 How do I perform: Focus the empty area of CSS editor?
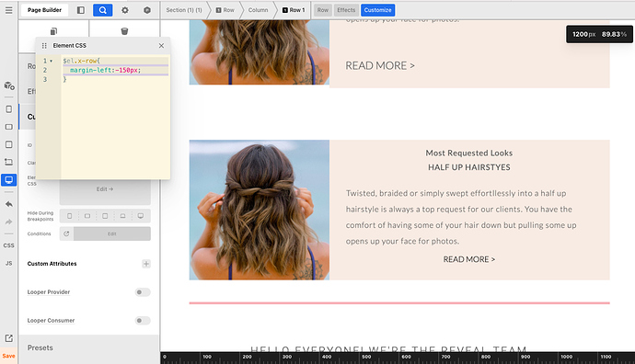(115, 130)
